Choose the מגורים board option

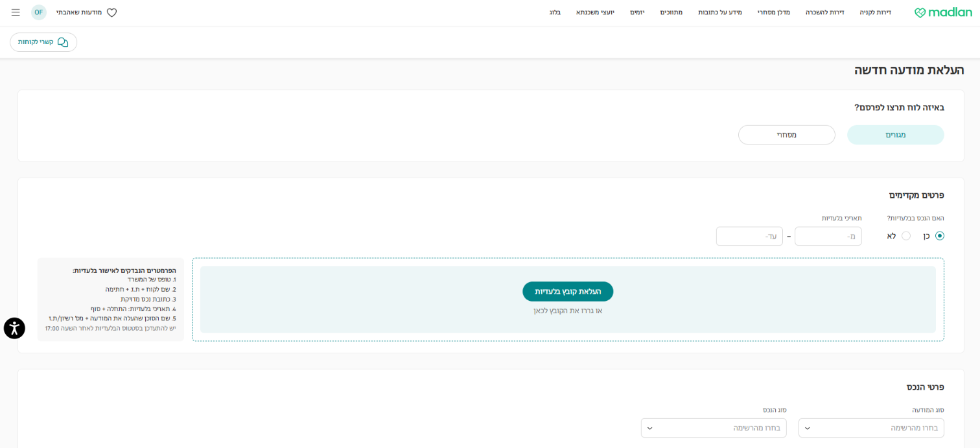click(895, 135)
